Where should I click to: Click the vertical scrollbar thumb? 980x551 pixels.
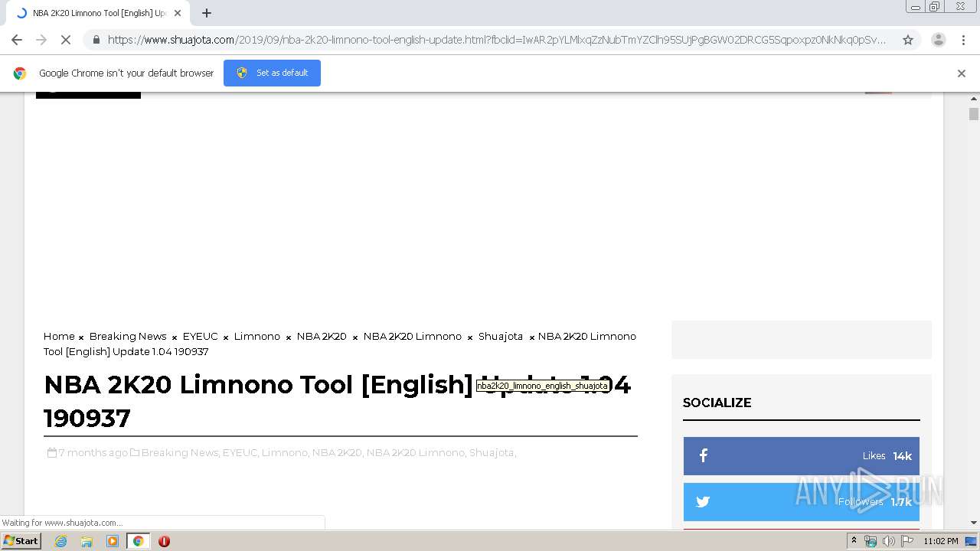(x=974, y=114)
